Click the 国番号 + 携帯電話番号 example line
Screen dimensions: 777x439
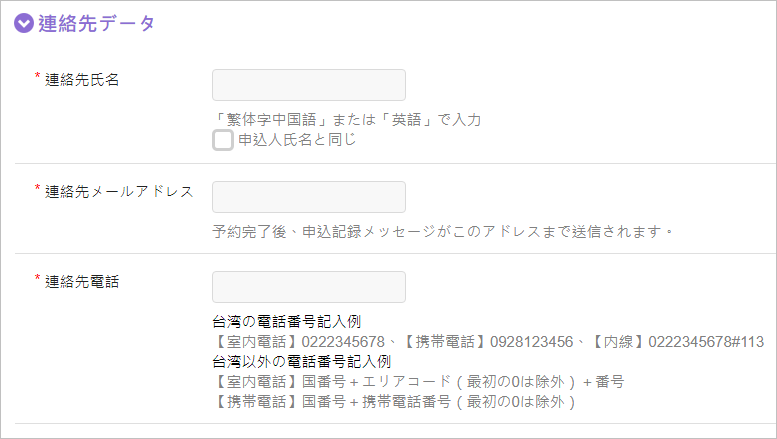tap(395, 402)
